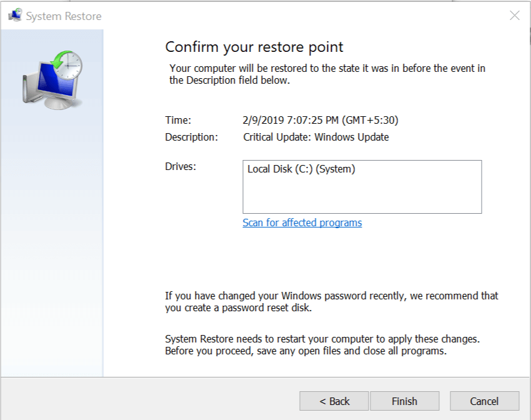Click the restart computer warning paragraph

322,345
